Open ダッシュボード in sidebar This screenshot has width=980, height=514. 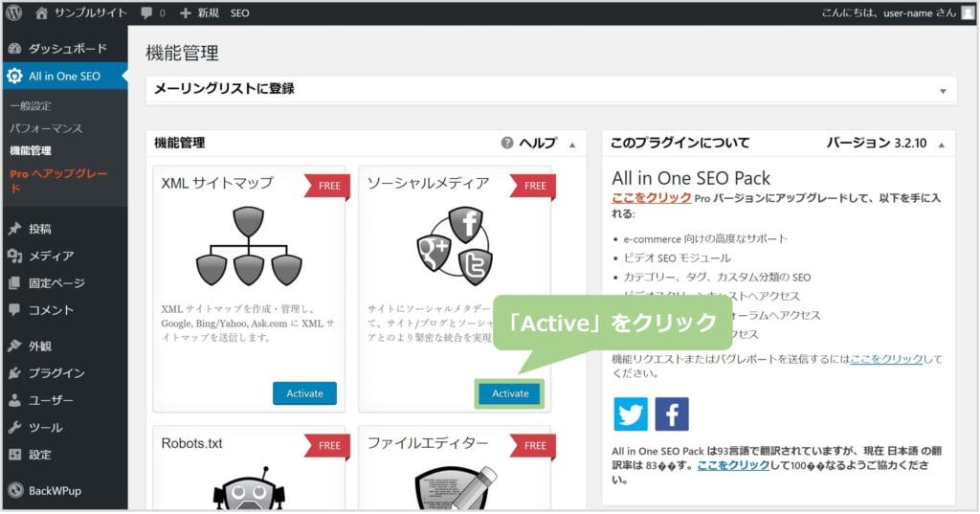(68, 48)
